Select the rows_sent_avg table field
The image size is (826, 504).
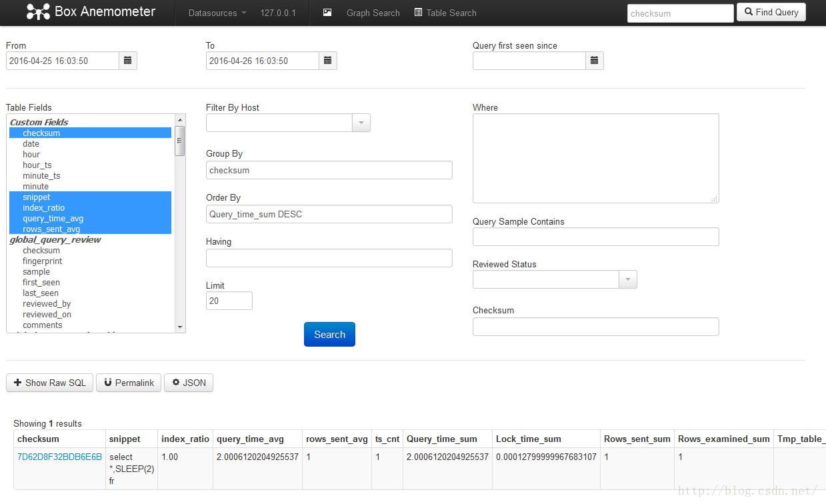tap(91, 229)
